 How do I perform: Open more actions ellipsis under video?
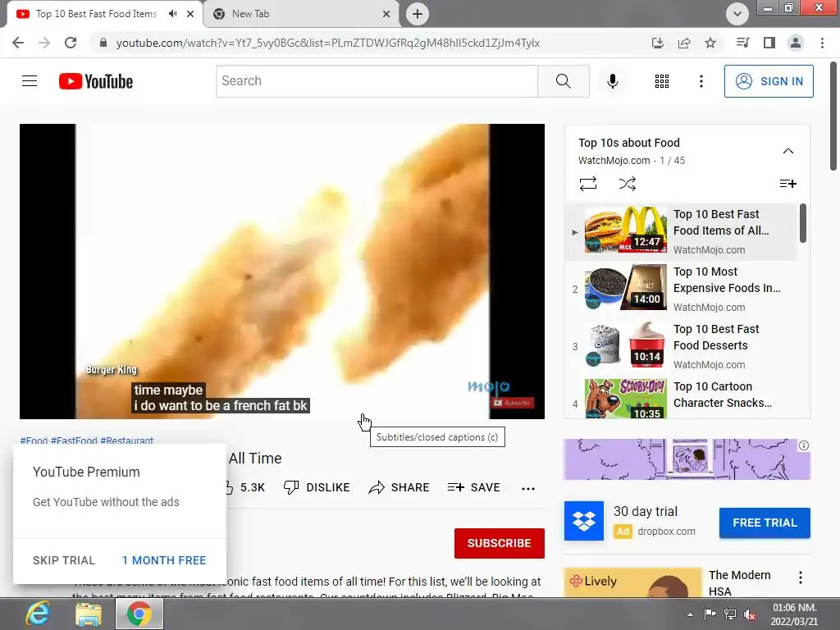(x=528, y=488)
